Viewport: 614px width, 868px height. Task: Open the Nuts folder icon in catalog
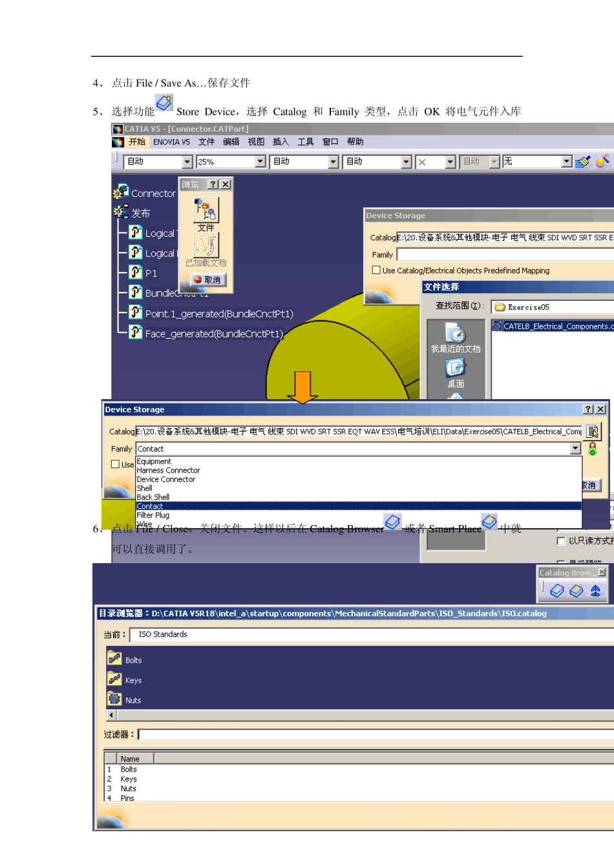[114, 699]
